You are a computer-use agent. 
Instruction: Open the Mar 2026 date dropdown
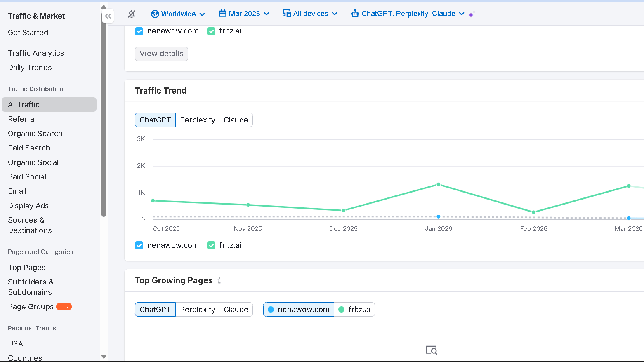tap(244, 14)
